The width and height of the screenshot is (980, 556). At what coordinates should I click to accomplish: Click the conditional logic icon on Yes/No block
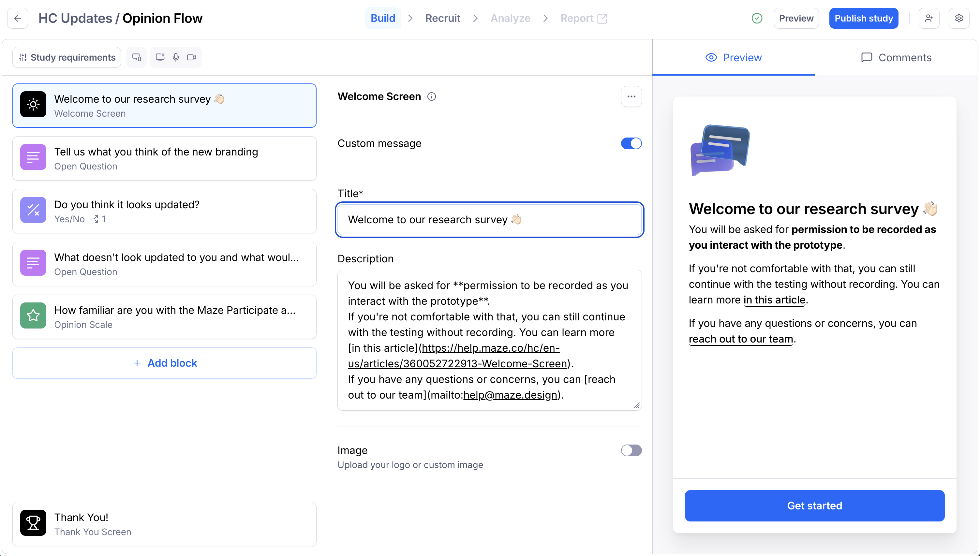(94, 219)
